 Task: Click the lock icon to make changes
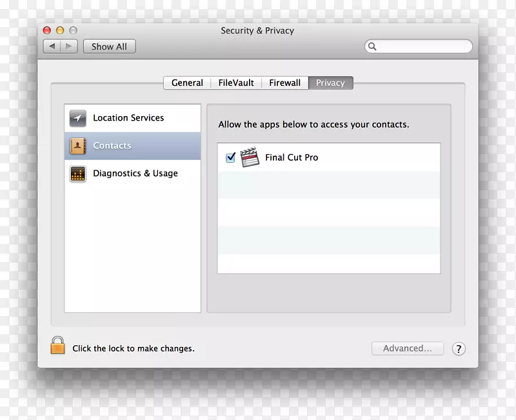tap(57, 347)
